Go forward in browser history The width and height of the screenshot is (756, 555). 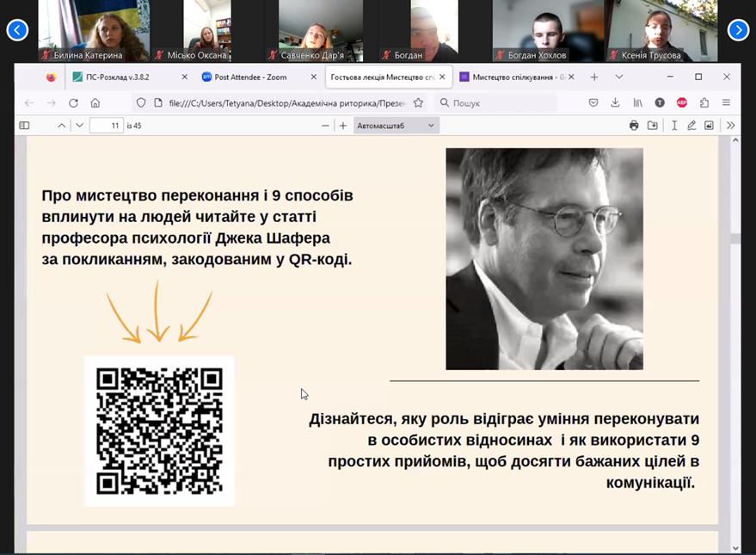pyautogui.click(x=51, y=102)
